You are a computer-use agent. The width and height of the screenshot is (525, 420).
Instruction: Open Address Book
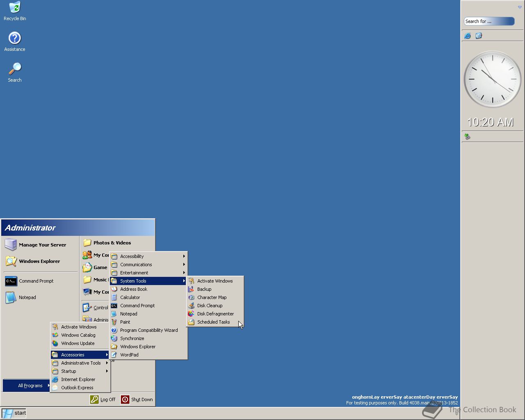[x=148, y=289]
